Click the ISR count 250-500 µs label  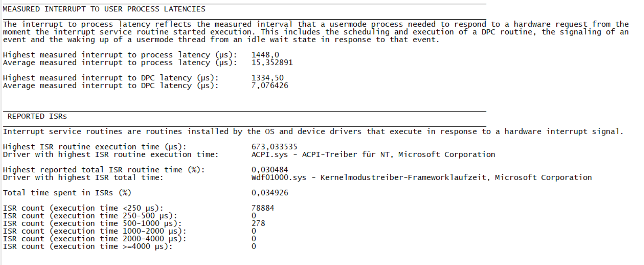90,216
